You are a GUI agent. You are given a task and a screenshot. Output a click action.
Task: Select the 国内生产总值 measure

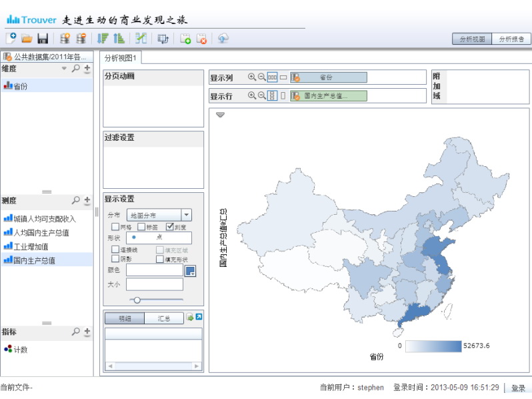pos(47,260)
